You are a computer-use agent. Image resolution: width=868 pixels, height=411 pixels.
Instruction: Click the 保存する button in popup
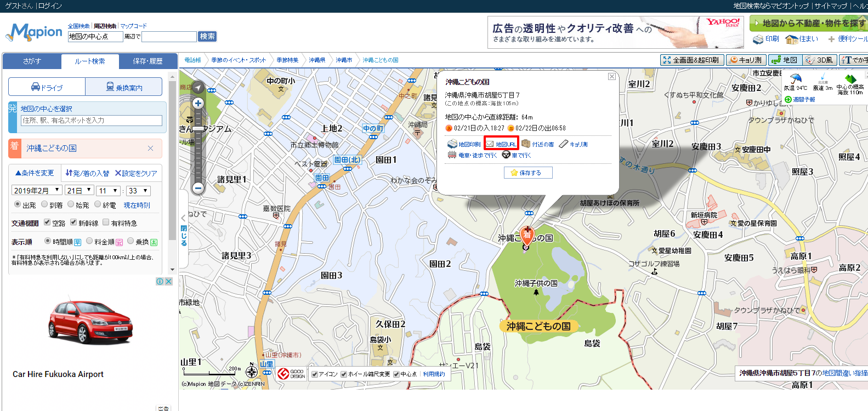tap(528, 173)
